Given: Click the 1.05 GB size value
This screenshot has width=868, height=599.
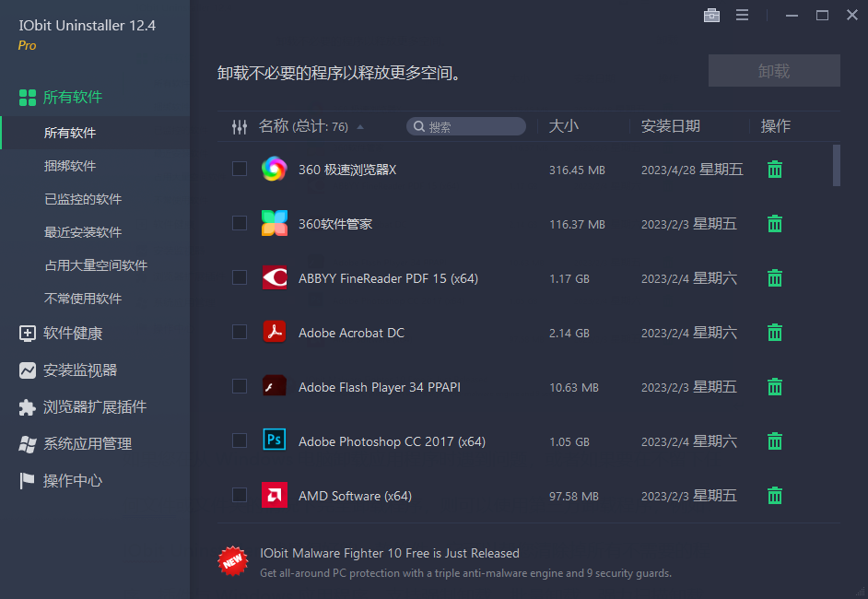Looking at the screenshot, I should coord(569,441).
